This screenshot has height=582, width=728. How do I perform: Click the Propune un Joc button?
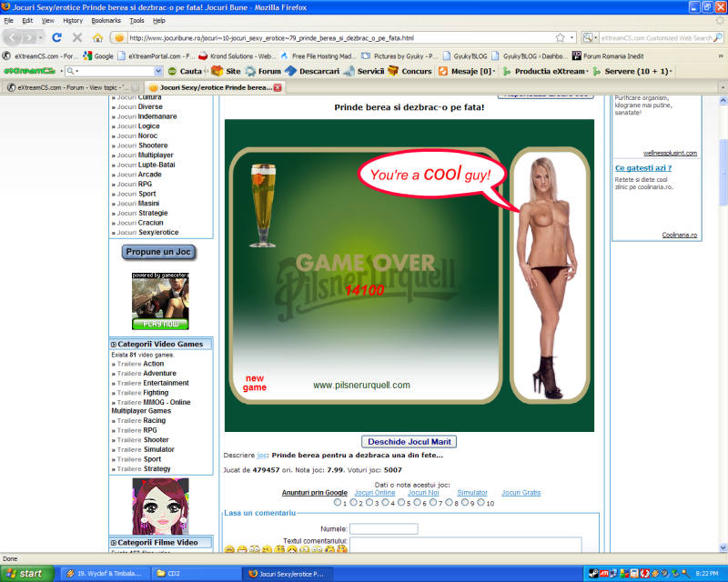tap(158, 252)
